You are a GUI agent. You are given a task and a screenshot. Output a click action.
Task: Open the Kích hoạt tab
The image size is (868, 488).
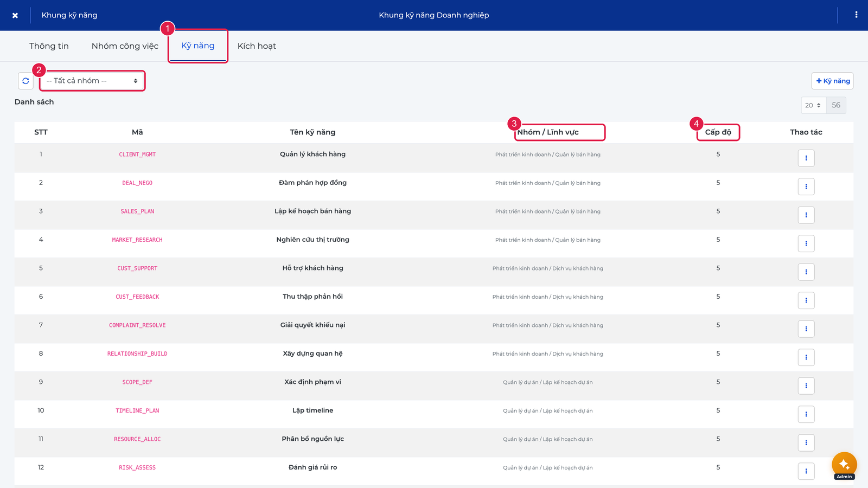(257, 46)
